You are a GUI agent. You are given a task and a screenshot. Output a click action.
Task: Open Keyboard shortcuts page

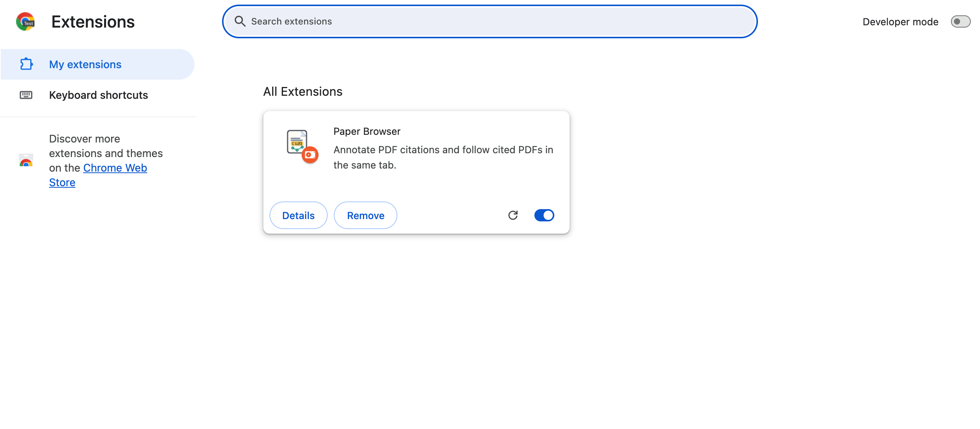point(97,95)
